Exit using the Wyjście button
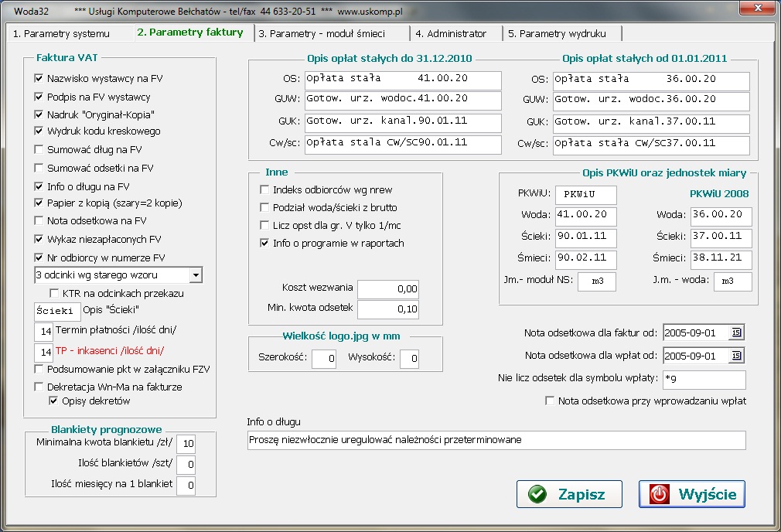The image size is (781, 532). pos(691,493)
